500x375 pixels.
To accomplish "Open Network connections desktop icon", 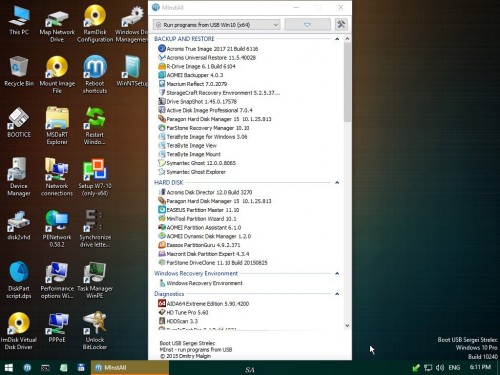I will (57, 177).
